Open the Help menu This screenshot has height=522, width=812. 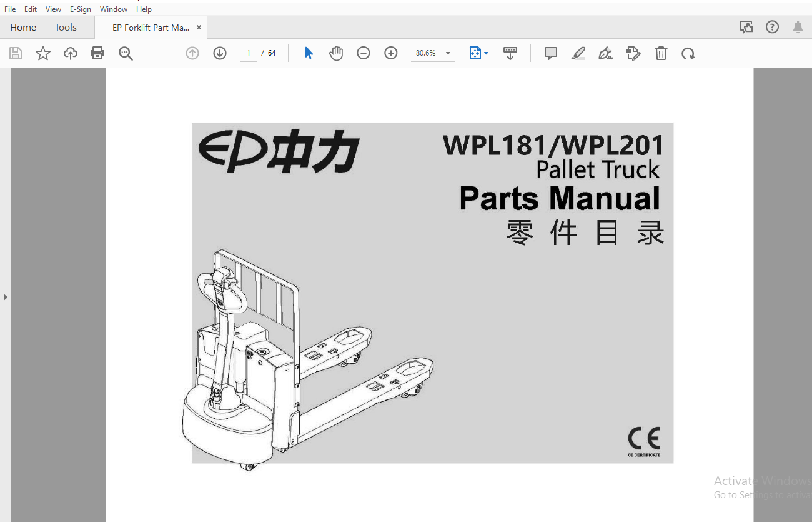pyautogui.click(x=144, y=9)
